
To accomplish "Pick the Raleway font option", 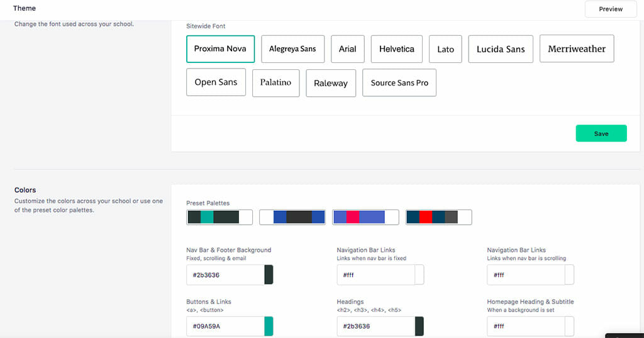I will [x=331, y=83].
